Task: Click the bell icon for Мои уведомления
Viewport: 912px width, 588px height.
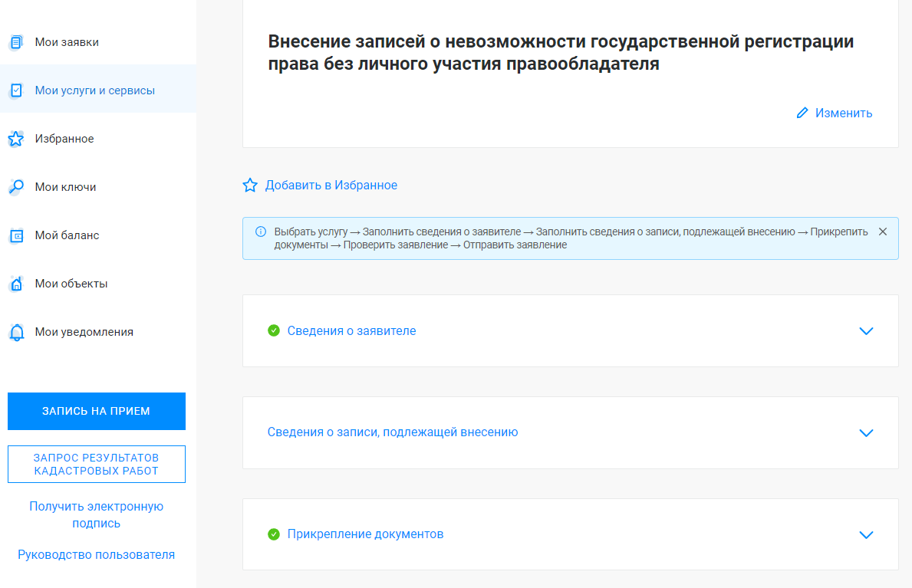Action: [x=16, y=331]
